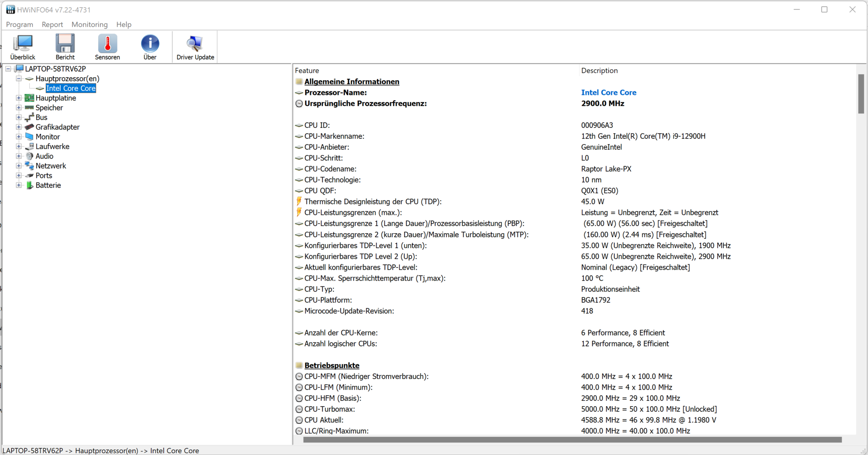The width and height of the screenshot is (868, 455).
Task: Expand the Laufwerke tree node
Action: (19, 146)
